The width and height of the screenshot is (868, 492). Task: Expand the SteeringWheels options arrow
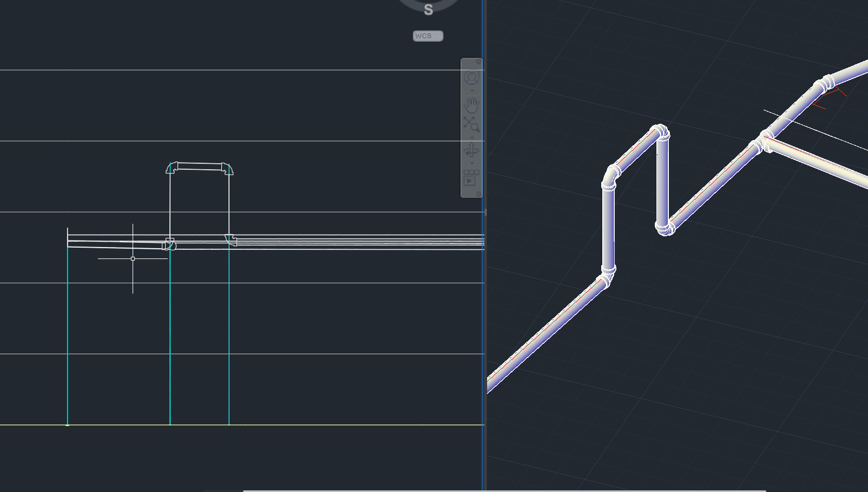[x=472, y=91]
